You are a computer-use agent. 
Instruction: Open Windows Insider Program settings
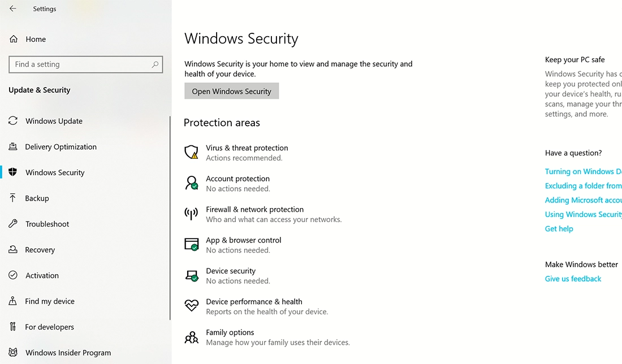tap(67, 352)
